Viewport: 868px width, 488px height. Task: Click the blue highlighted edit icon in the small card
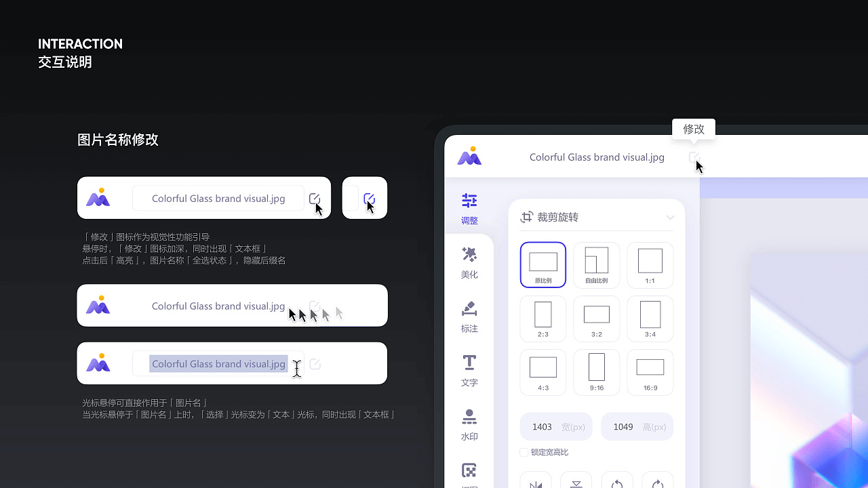pos(370,199)
